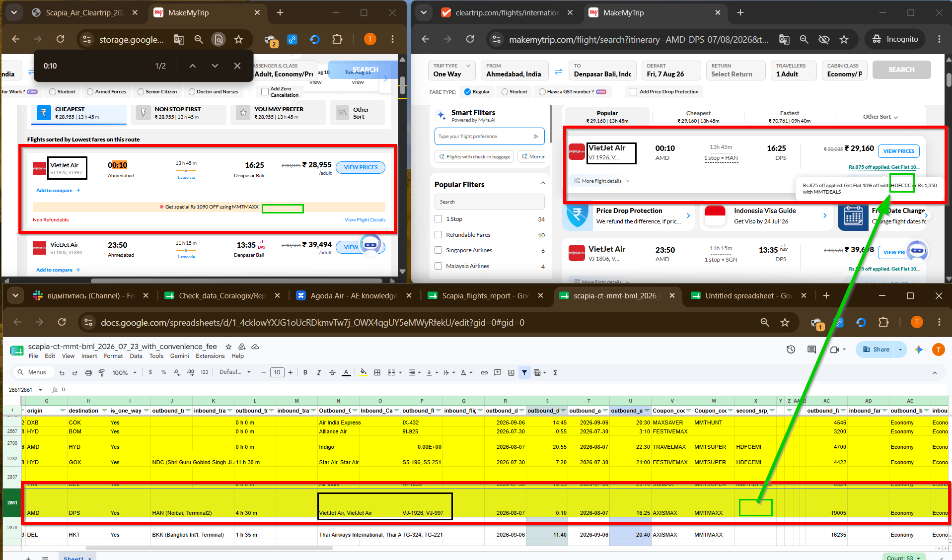This screenshot has height=560, width=952.
Task: Reload the Google Sheets page
Action: pyautogui.click(x=62, y=322)
